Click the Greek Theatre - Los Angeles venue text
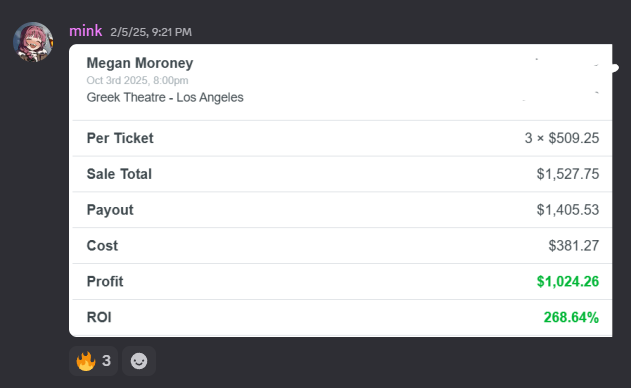This screenshot has width=631, height=388. click(x=165, y=97)
